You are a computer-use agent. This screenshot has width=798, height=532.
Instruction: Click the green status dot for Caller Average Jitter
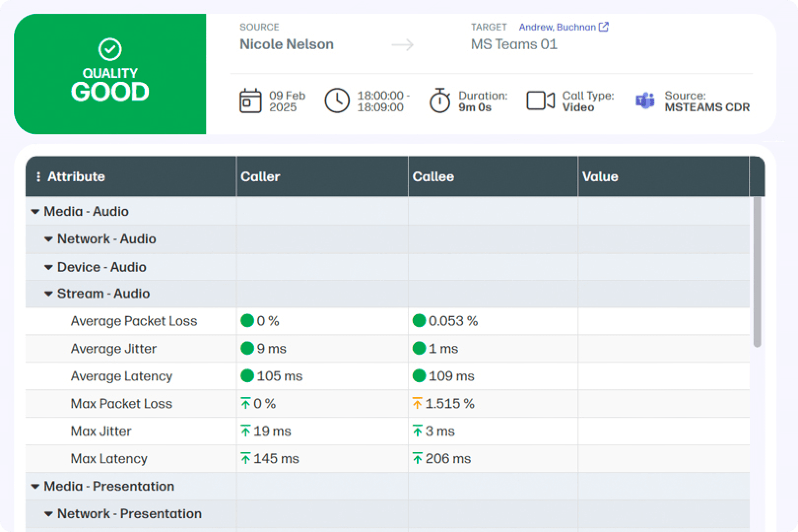[x=247, y=348]
